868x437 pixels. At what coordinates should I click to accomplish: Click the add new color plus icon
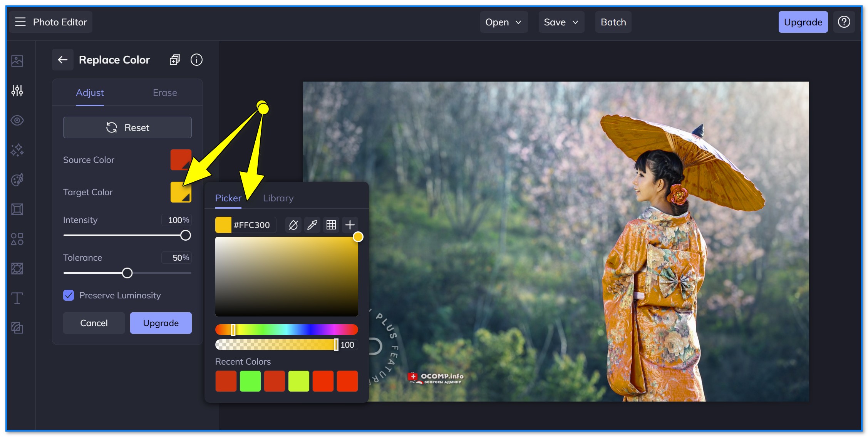tap(351, 224)
